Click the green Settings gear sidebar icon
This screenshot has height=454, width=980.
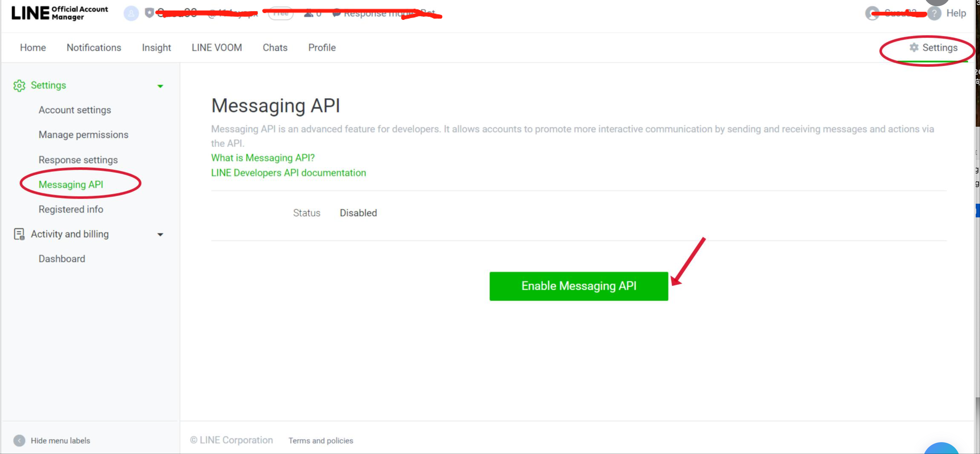coord(19,86)
